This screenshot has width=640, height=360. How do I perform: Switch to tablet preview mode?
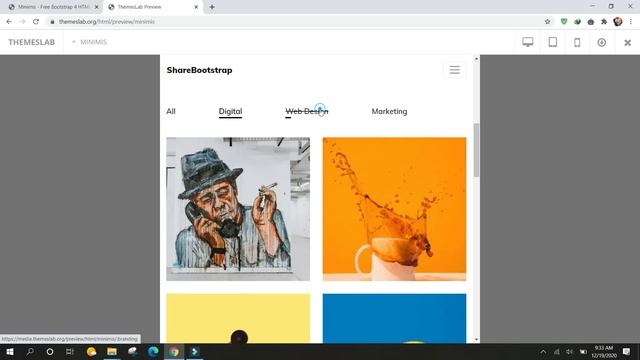[553, 42]
